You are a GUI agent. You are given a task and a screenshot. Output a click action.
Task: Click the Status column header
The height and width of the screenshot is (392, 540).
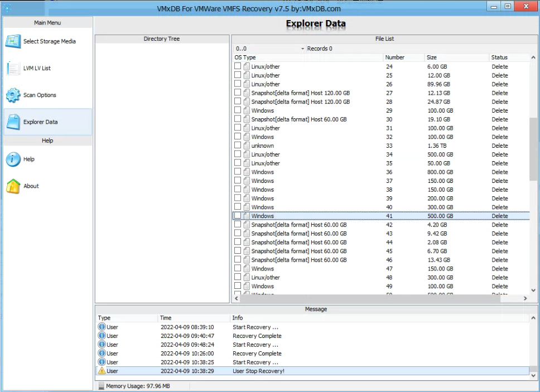tap(509, 57)
